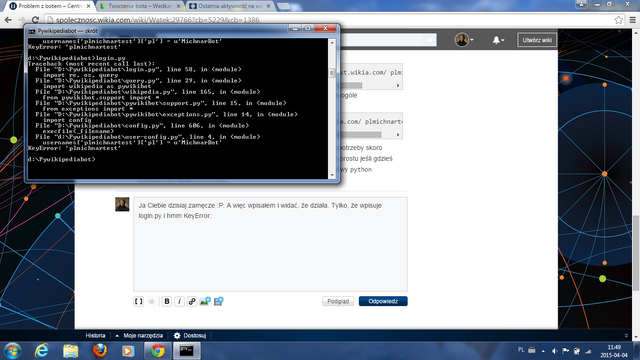Add a photo to the reply
The width and height of the screenshot is (640, 360).
[x=205, y=301]
